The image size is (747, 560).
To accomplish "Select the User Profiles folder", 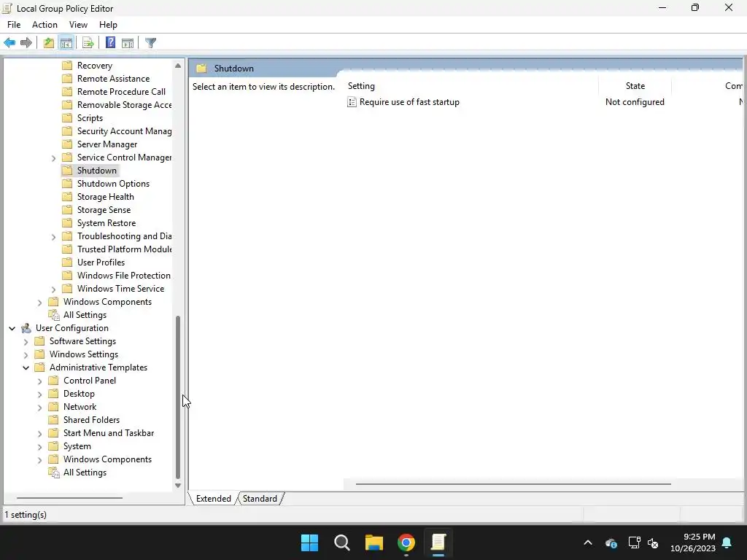I will pos(101,262).
